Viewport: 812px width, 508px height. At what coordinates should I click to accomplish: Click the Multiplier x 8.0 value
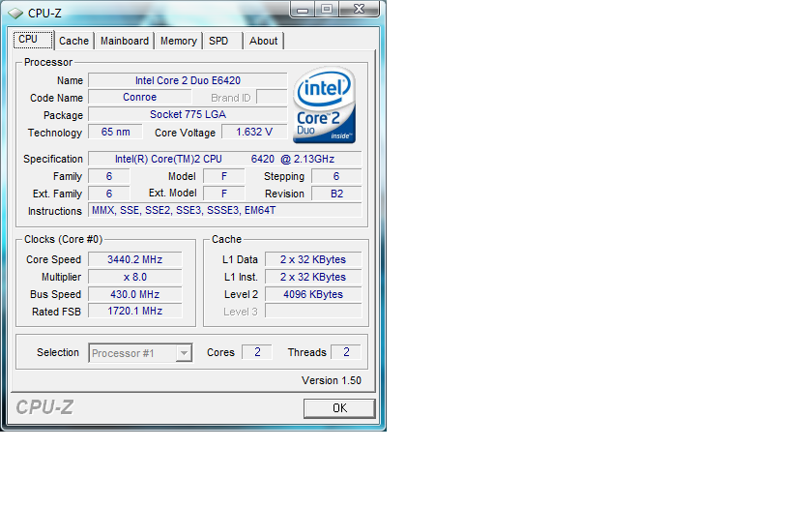tap(134, 277)
